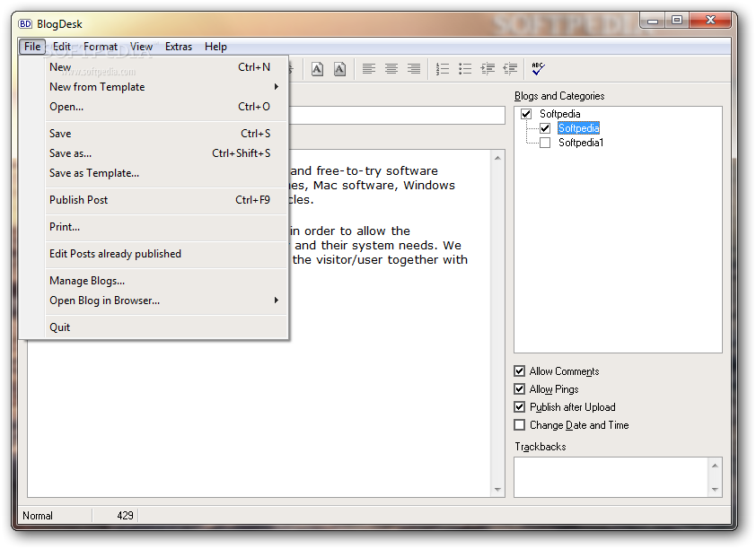Screen dimensions: 756x549
Task: Insert a bulleted list
Action: pos(465,69)
